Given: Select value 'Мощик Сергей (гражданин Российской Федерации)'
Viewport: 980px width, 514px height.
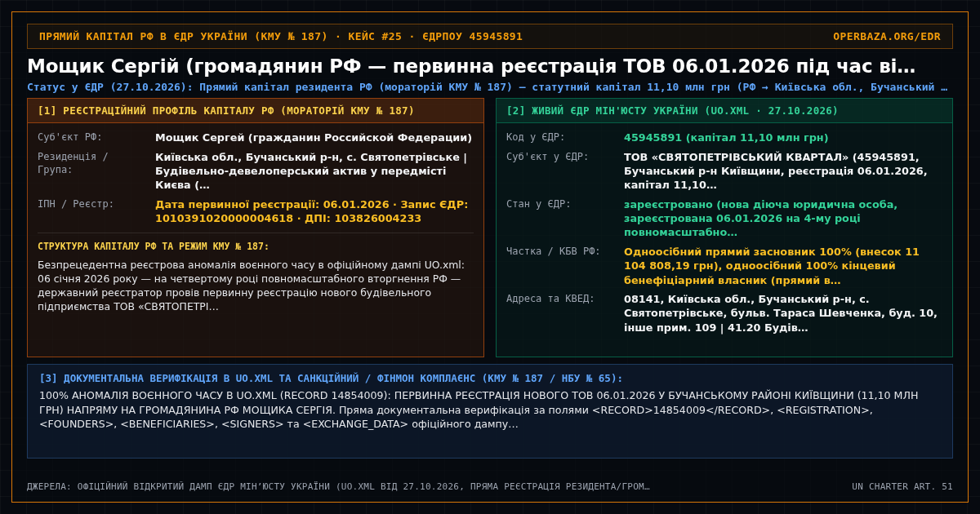Looking at the screenshot, I should [314, 137].
